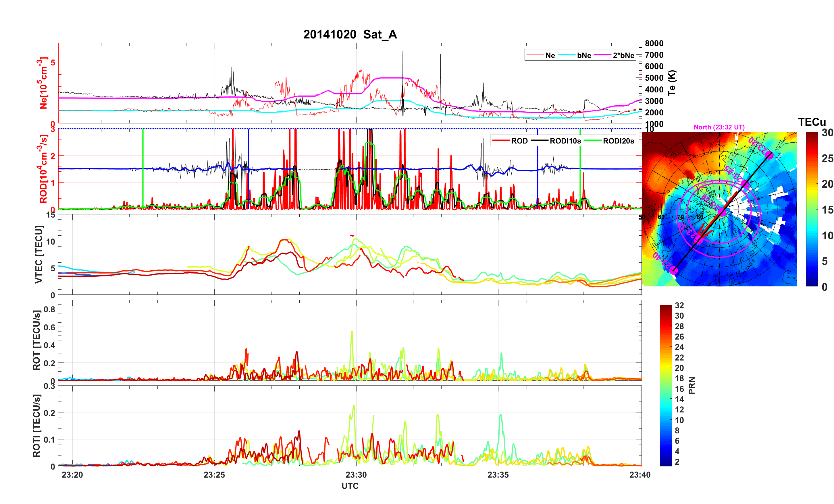Click the map title North (23:32 UT)

click(719, 127)
